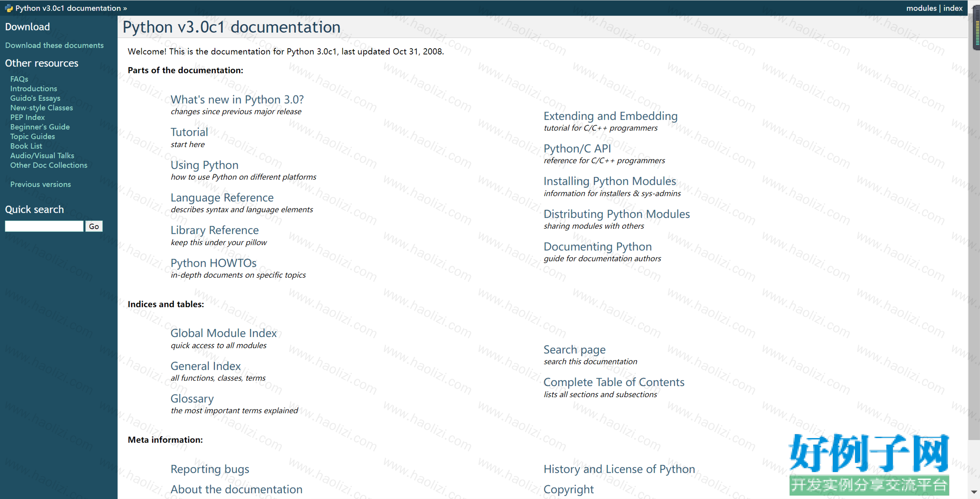Open the index link in top bar

click(953, 8)
